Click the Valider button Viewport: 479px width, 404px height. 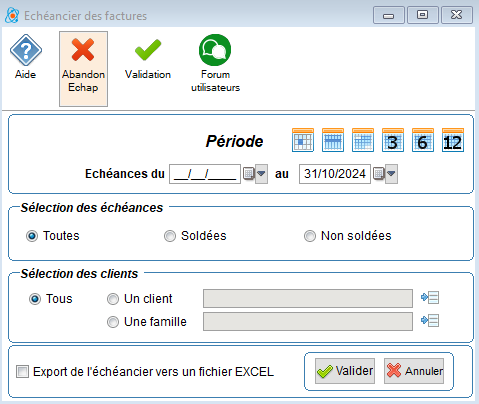345,371
